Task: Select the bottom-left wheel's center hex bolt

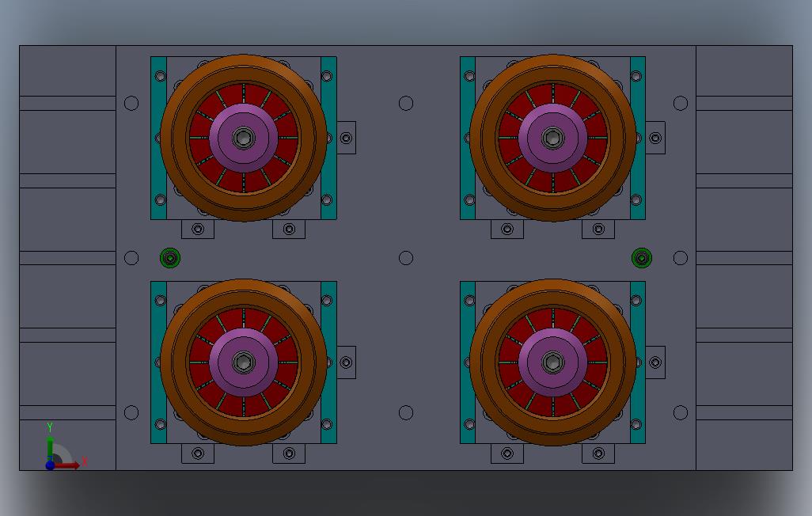Action: click(244, 362)
